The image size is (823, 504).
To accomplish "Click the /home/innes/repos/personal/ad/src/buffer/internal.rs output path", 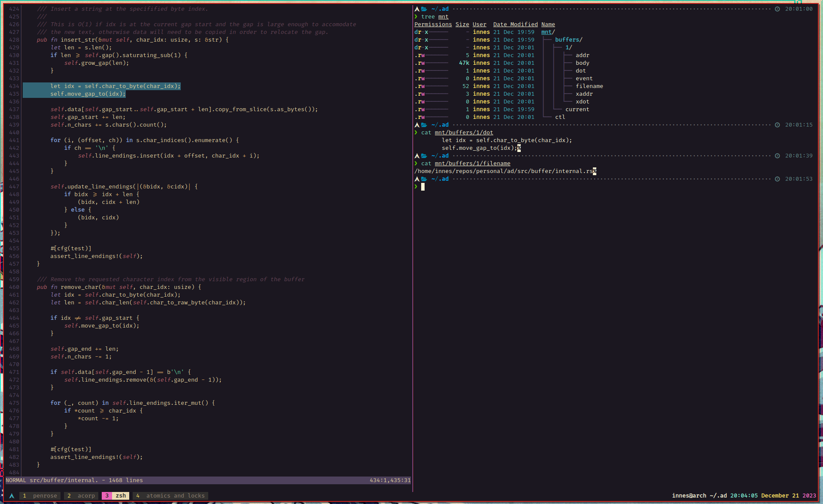I will [x=503, y=171].
